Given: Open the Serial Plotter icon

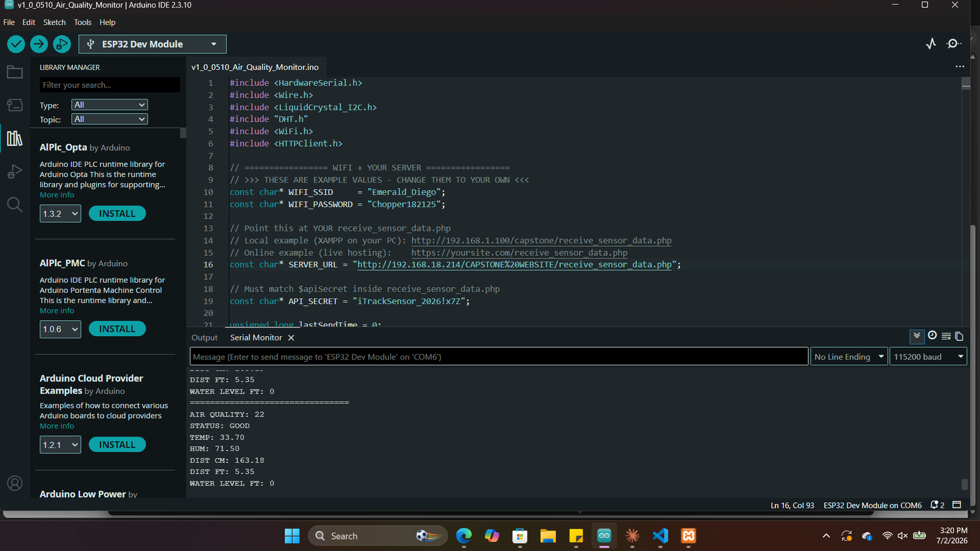Looking at the screenshot, I should coord(931,44).
